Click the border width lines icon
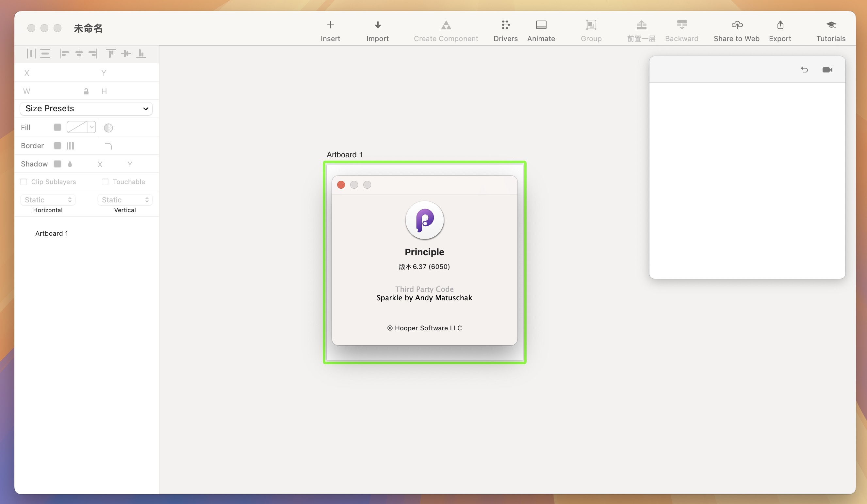The image size is (867, 504). coord(71,146)
